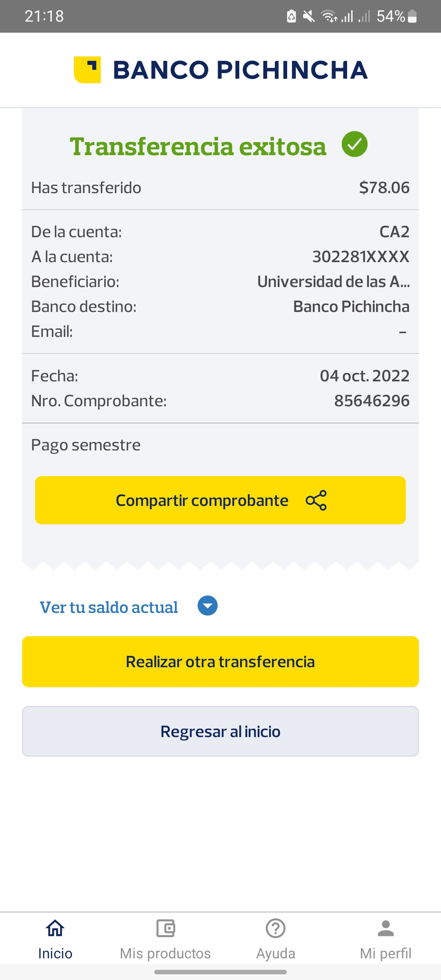This screenshot has height=980, width=441.
Task: Tap the truncated beneficiary name Universidad de las A...
Action: click(x=333, y=282)
